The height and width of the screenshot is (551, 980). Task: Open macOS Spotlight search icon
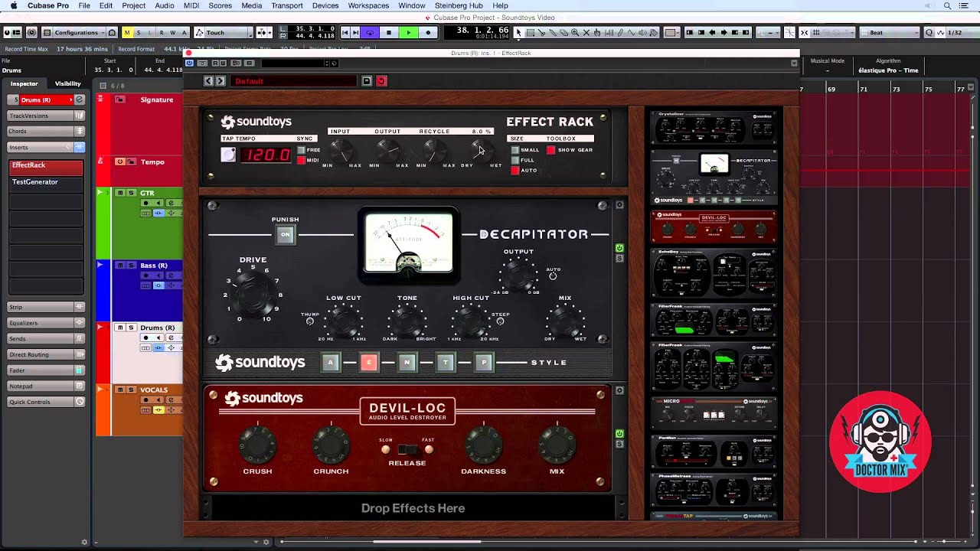[x=947, y=5]
